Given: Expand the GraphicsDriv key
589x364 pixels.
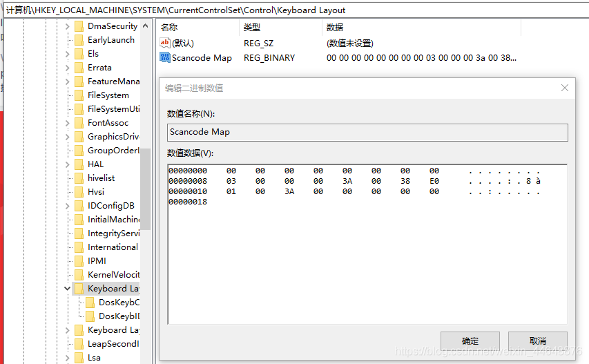Looking at the screenshot, I should (67, 137).
